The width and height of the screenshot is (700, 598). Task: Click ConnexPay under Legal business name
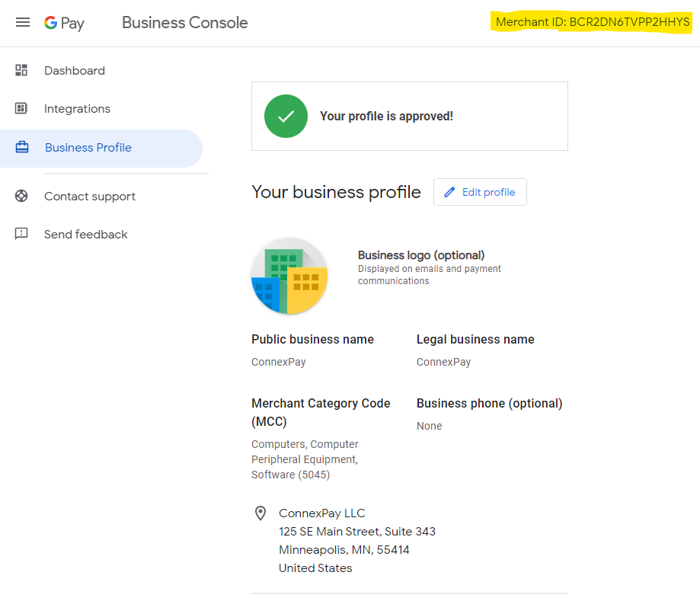pyautogui.click(x=444, y=362)
